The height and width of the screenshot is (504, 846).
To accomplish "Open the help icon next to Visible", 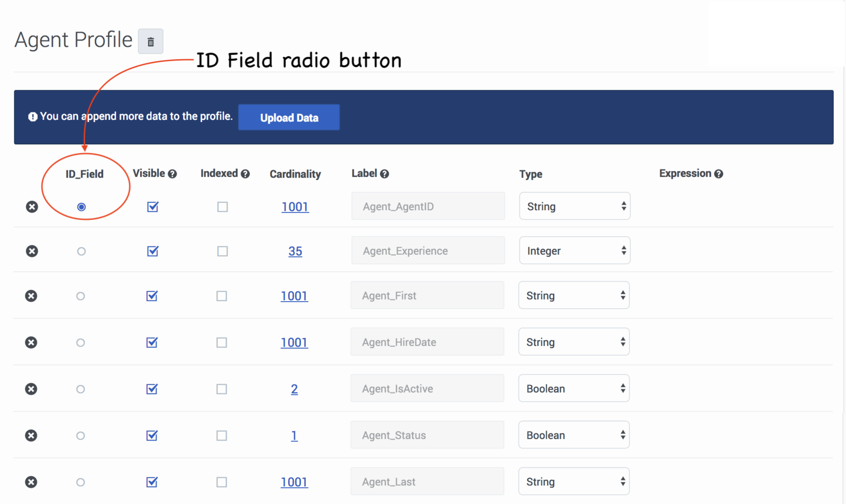I will pyautogui.click(x=172, y=174).
